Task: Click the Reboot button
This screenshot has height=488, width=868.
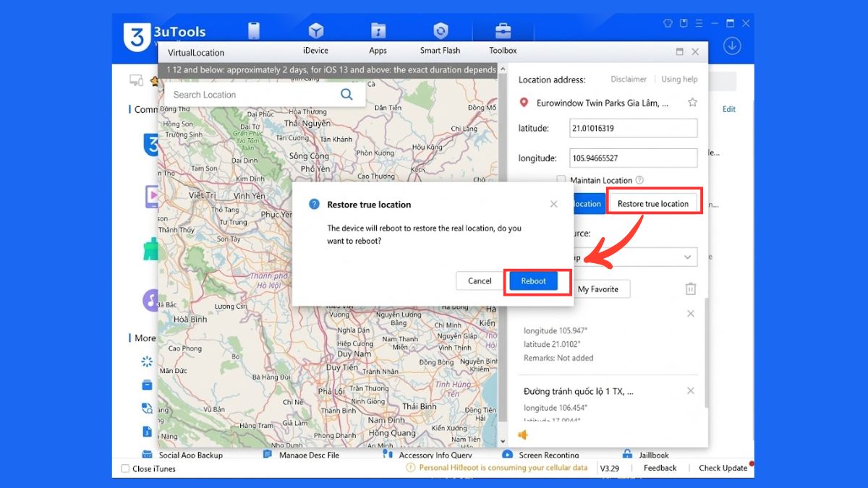Action: coord(534,281)
